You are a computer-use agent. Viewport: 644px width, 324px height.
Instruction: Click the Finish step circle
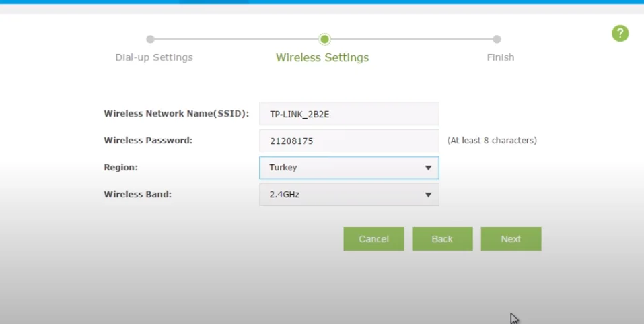497,40
